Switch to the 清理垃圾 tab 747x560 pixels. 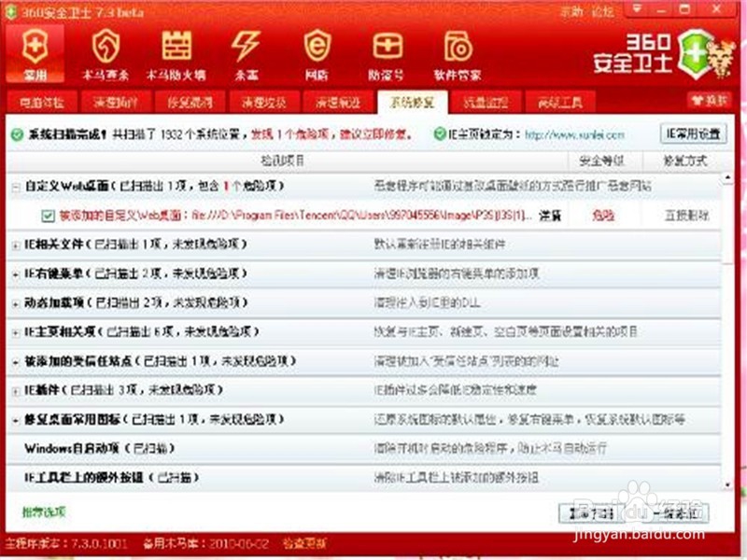264,102
